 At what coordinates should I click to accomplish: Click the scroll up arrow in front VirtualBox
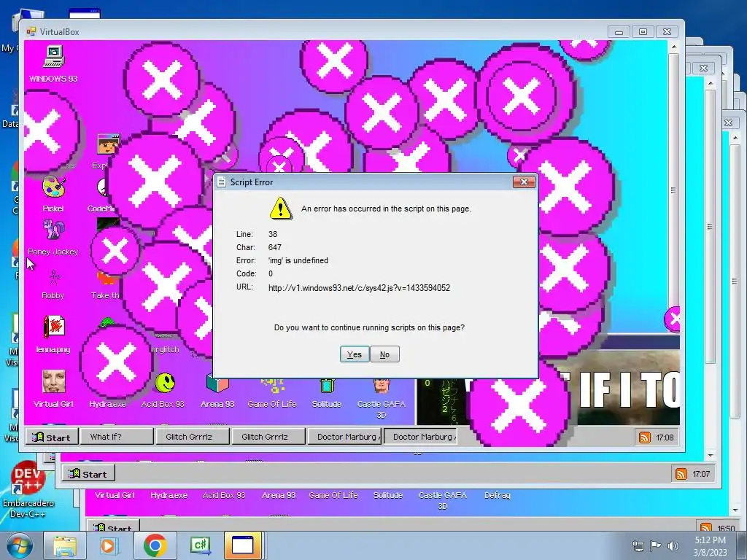[673, 47]
